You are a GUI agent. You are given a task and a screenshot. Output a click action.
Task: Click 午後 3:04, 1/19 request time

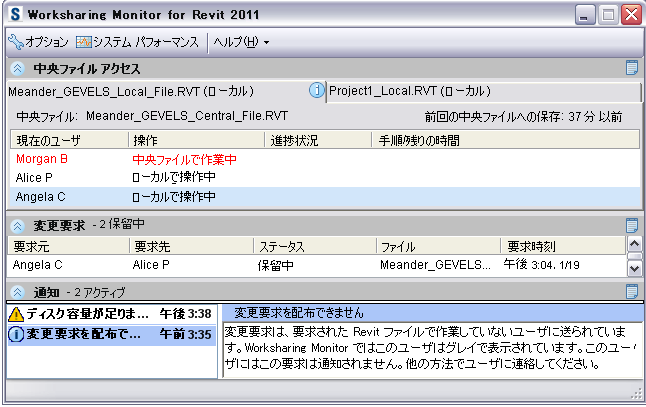coord(541,264)
